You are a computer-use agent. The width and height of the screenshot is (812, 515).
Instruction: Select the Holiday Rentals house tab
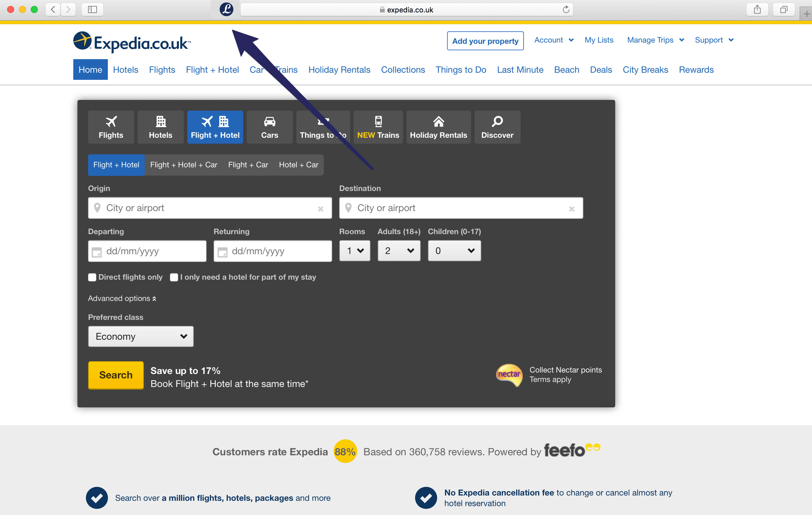pos(439,127)
